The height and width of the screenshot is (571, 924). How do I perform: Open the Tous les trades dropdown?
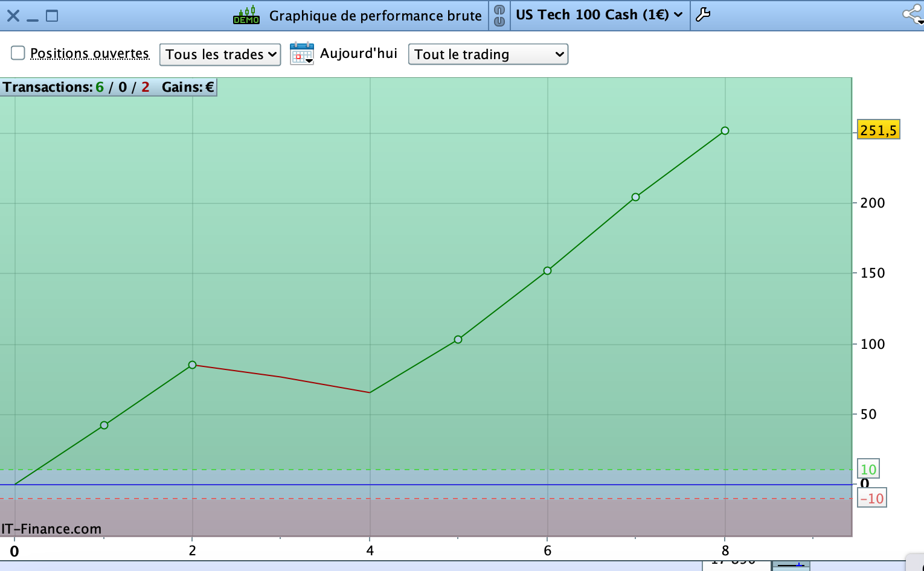(x=220, y=54)
